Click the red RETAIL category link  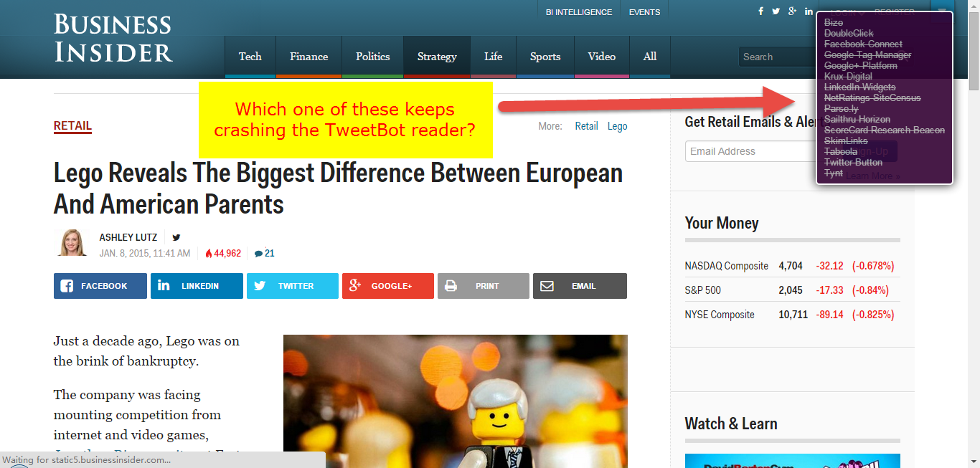point(72,126)
